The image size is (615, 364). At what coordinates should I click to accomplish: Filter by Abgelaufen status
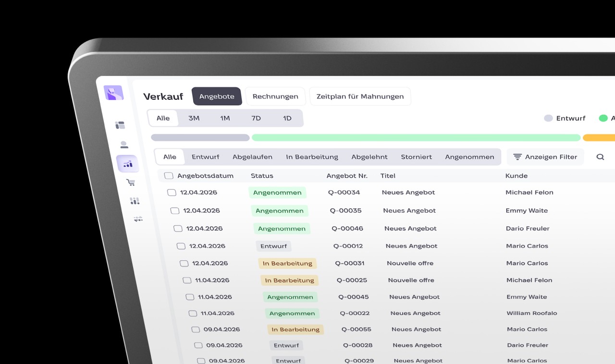point(253,157)
